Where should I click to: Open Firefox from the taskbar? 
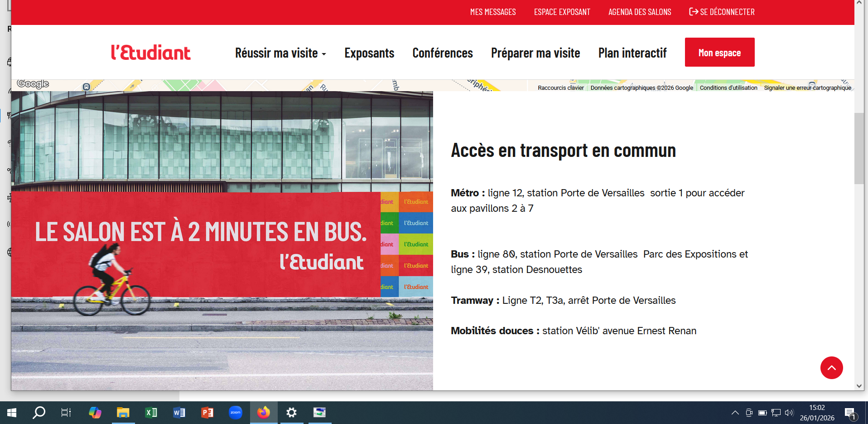[264, 412]
